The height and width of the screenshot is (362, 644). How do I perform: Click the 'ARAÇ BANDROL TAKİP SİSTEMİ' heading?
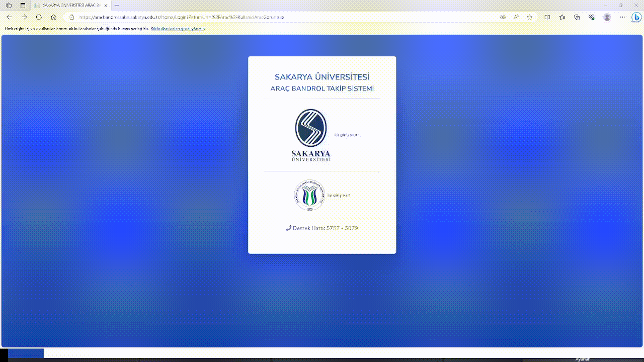(322, 88)
